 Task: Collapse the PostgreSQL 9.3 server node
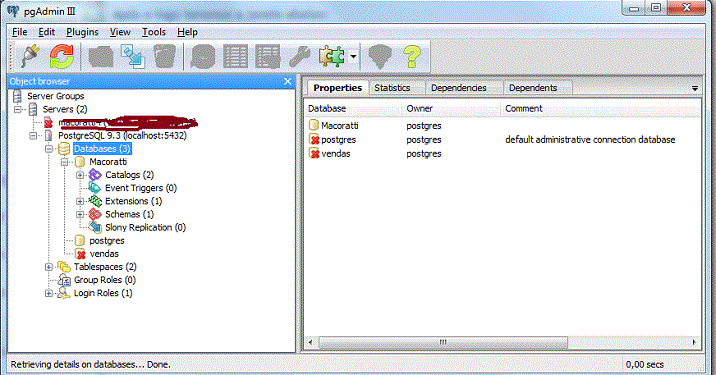[33, 136]
